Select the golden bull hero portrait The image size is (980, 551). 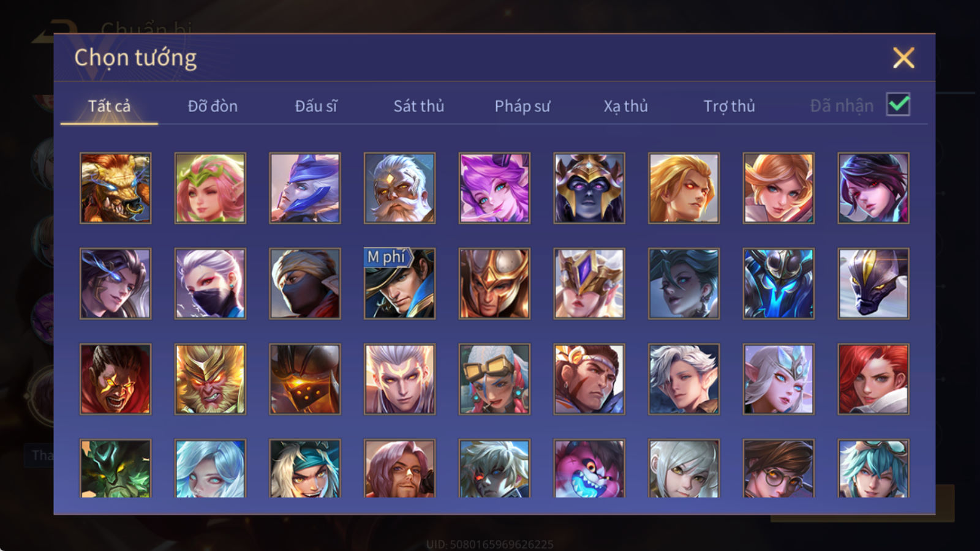click(x=115, y=188)
